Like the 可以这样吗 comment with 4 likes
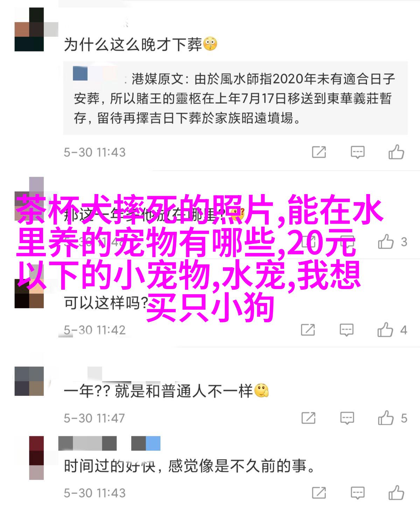 (385, 330)
